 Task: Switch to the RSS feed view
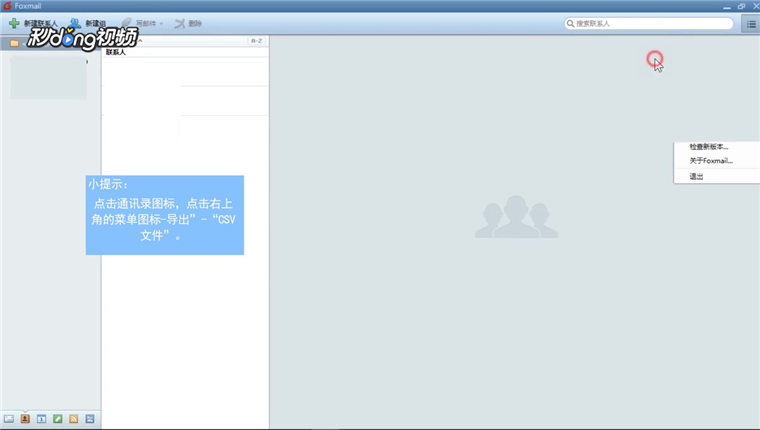click(74, 419)
